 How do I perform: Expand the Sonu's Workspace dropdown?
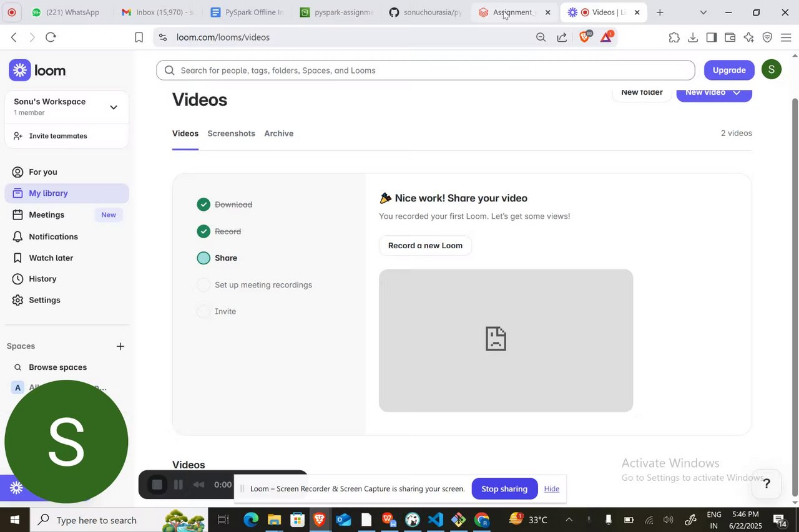pos(114,107)
